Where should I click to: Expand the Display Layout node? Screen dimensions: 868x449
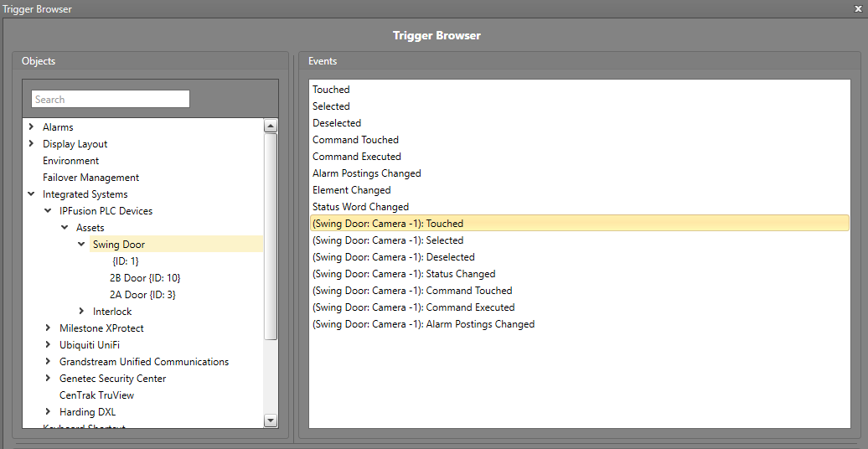pyautogui.click(x=31, y=144)
